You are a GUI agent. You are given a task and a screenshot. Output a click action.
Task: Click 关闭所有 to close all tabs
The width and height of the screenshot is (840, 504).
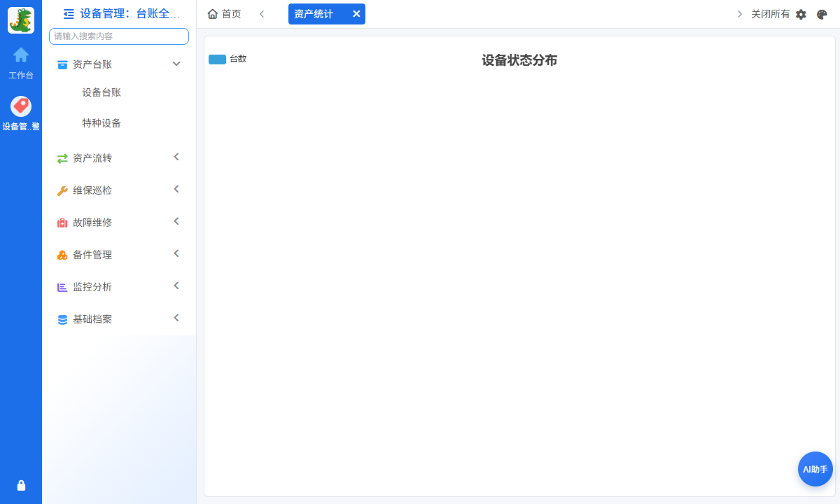click(770, 14)
